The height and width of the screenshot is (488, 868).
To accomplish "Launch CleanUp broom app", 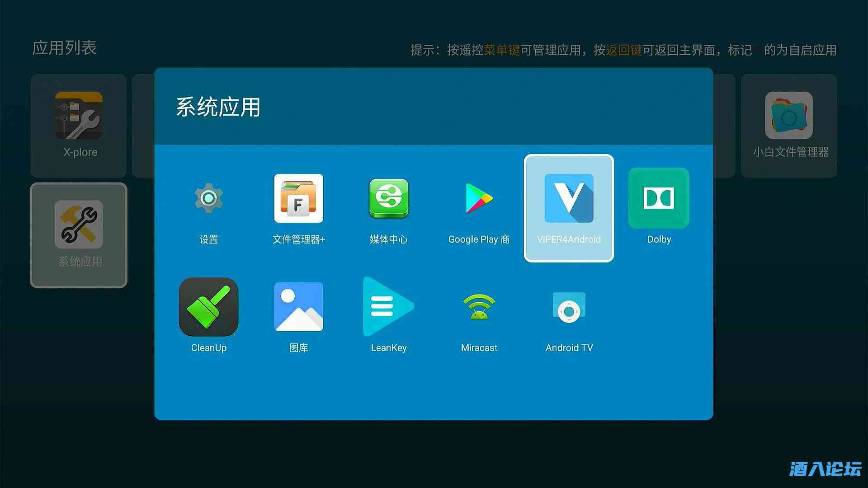I will tap(208, 307).
